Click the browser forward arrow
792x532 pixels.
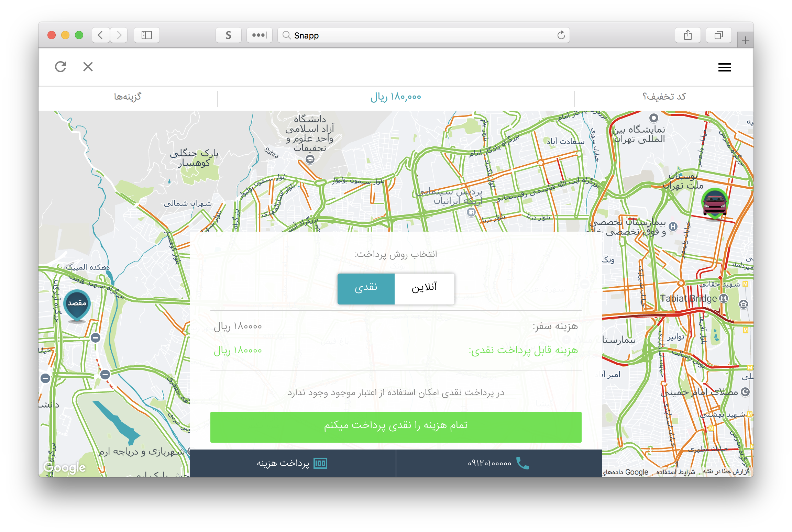point(119,35)
